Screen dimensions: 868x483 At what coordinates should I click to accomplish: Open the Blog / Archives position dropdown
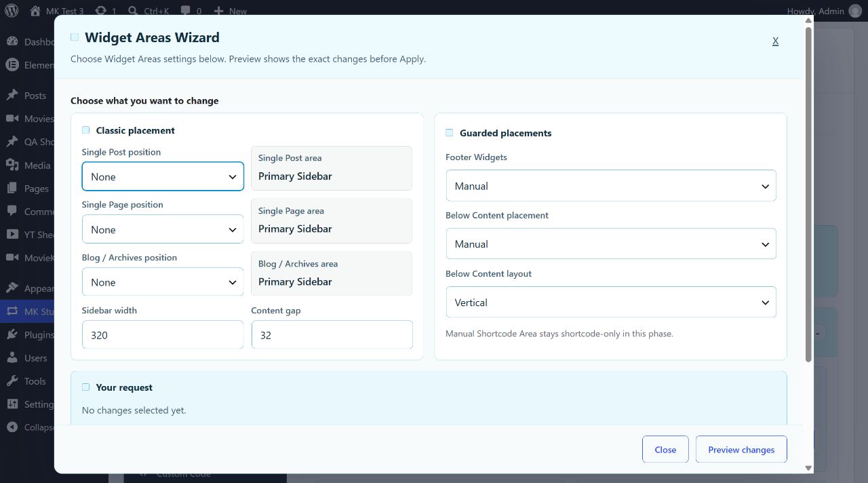tap(163, 282)
